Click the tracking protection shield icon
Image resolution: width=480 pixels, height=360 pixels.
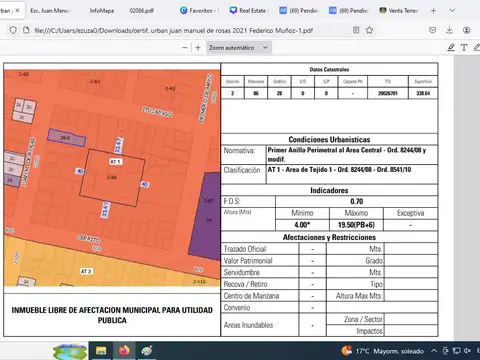[13, 30]
